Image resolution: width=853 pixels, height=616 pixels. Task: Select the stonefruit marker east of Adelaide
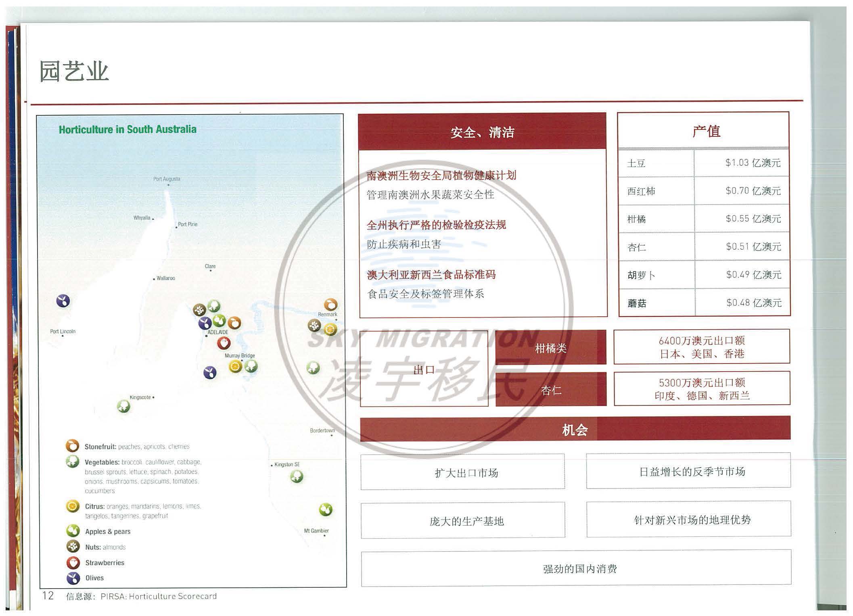coord(234,323)
